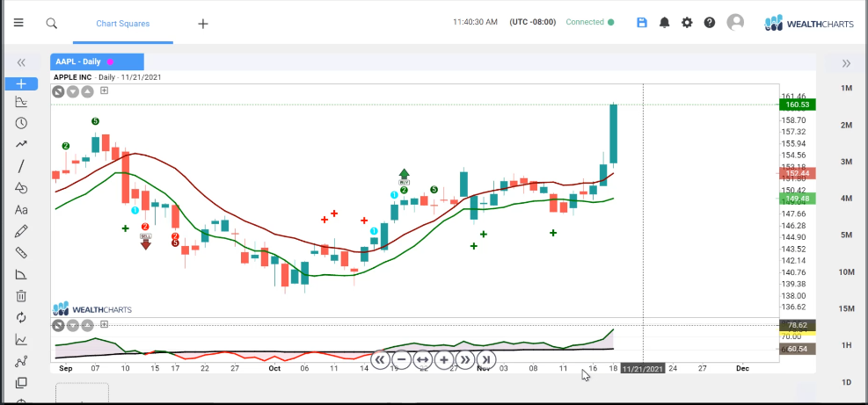This screenshot has height=405, width=868.
Task: Select the 2M timeframe
Action: (x=846, y=125)
